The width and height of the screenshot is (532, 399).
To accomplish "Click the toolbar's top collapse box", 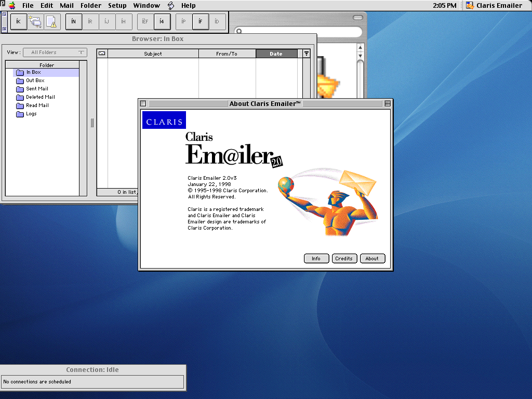I will coord(4,14).
